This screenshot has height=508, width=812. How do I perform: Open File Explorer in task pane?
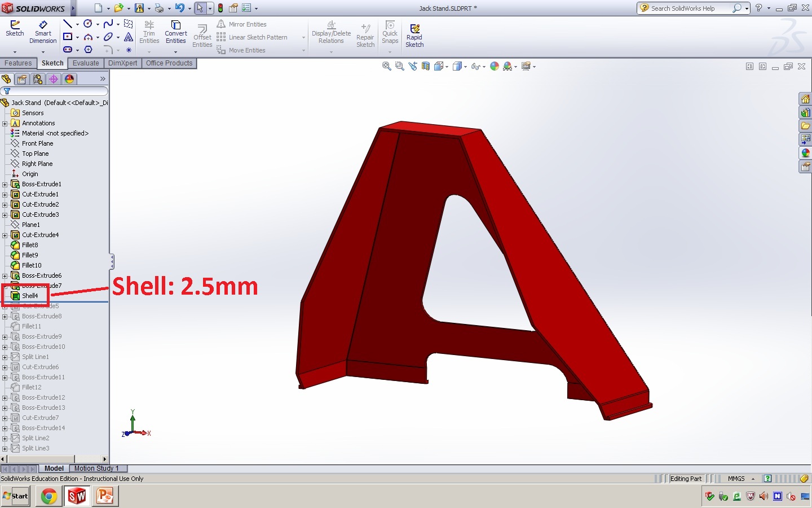coord(805,126)
